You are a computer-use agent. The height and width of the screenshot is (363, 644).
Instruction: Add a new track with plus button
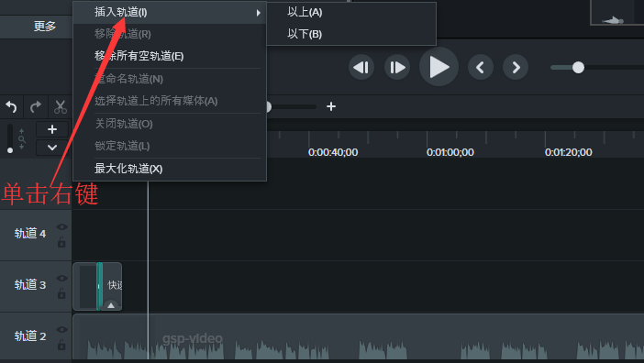(52, 129)
